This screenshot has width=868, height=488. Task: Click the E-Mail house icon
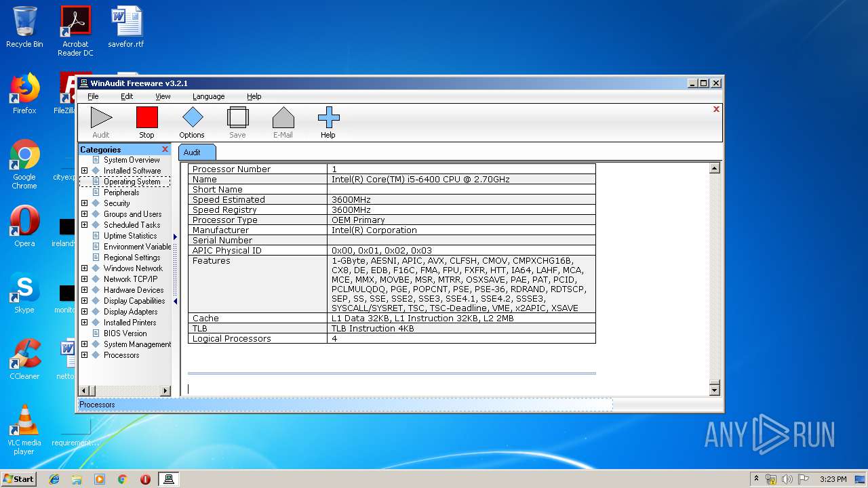(283, 118)
